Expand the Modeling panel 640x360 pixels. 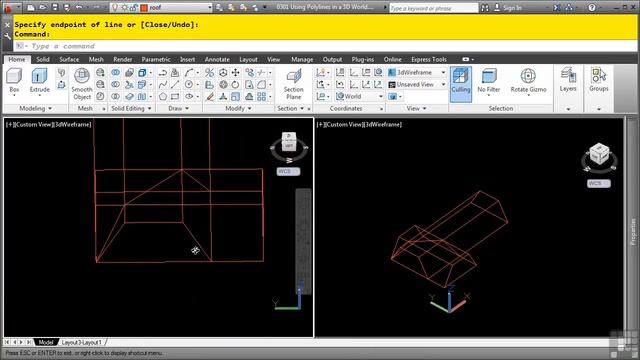click(x=36, y=109)
